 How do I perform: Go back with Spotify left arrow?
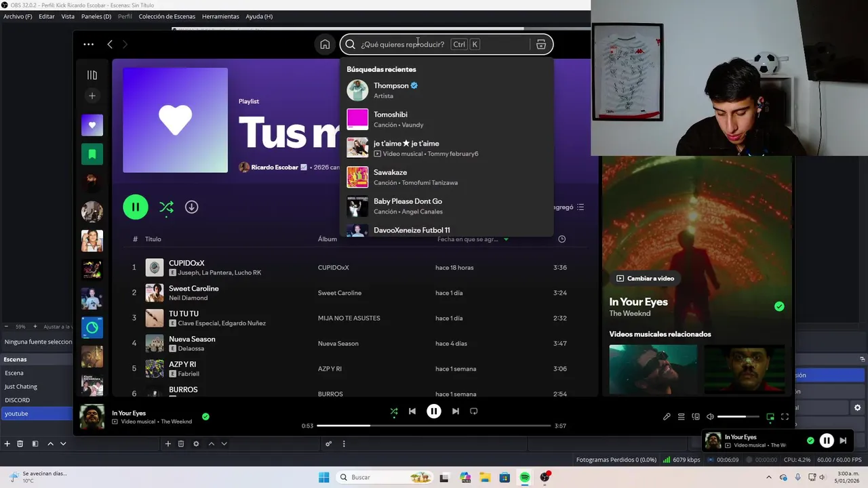tap(110, 44)
